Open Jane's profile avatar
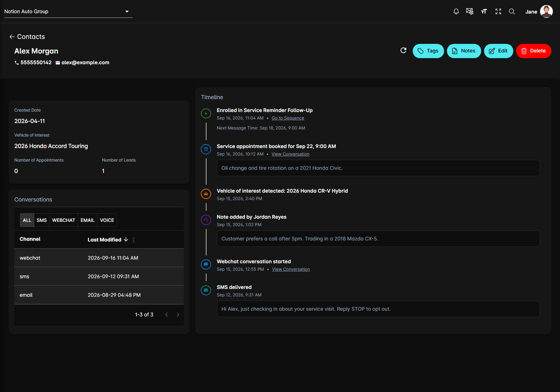The image size is (560, 392). click(546, 11)
